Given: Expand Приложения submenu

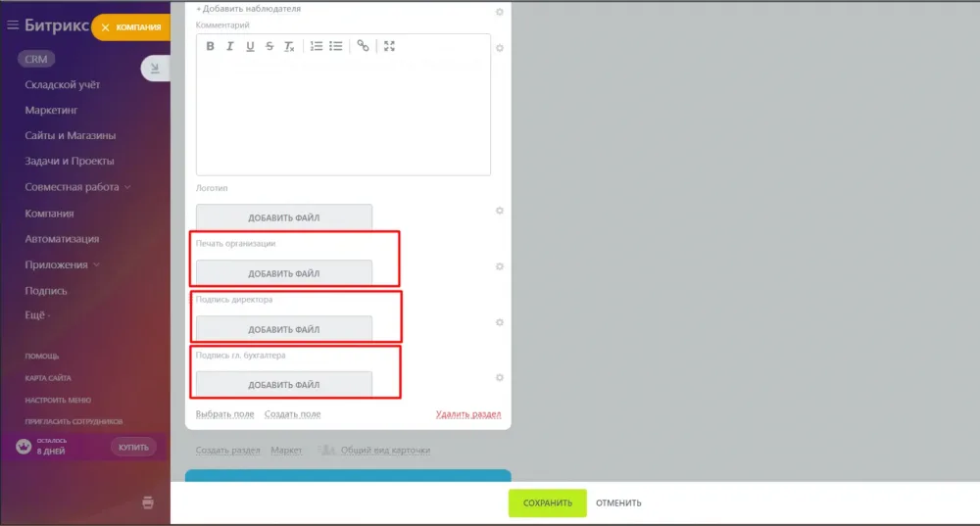Looking at the screenshot, I should click(x=96, y=264).
